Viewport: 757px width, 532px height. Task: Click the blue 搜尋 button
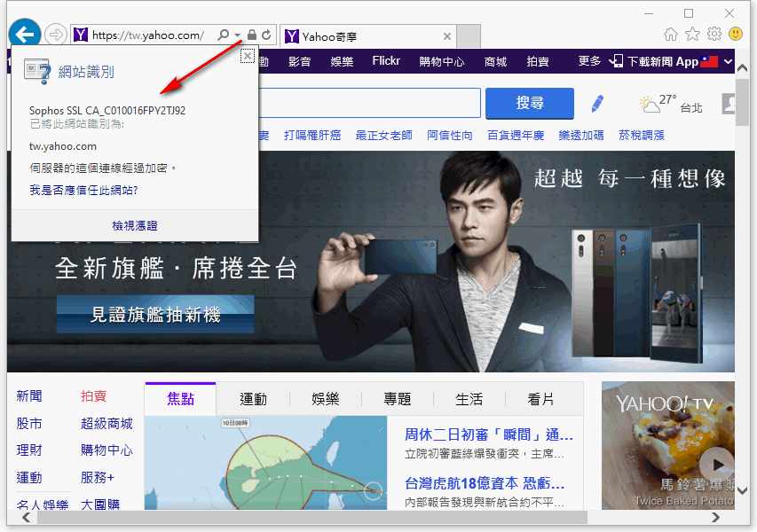click(530, 103)
